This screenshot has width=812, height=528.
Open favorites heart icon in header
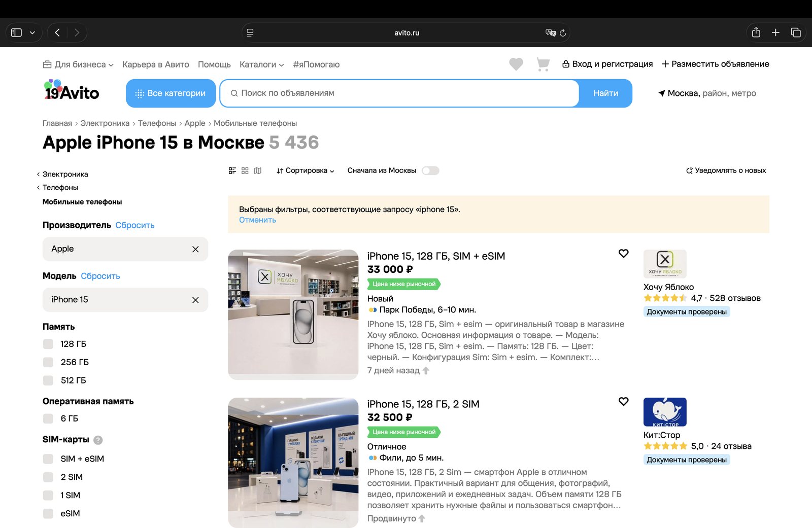click(x=516, y=64)
